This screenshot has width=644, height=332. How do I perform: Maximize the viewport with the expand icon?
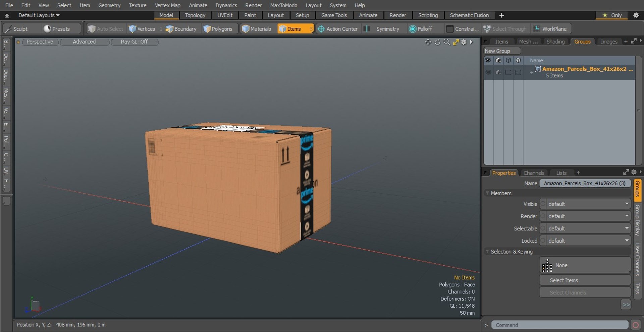pos(456,42)
